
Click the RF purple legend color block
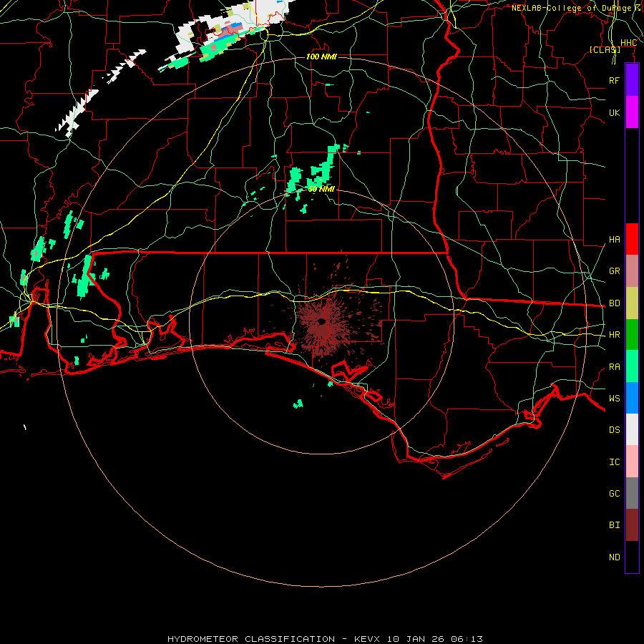[632, 80]
